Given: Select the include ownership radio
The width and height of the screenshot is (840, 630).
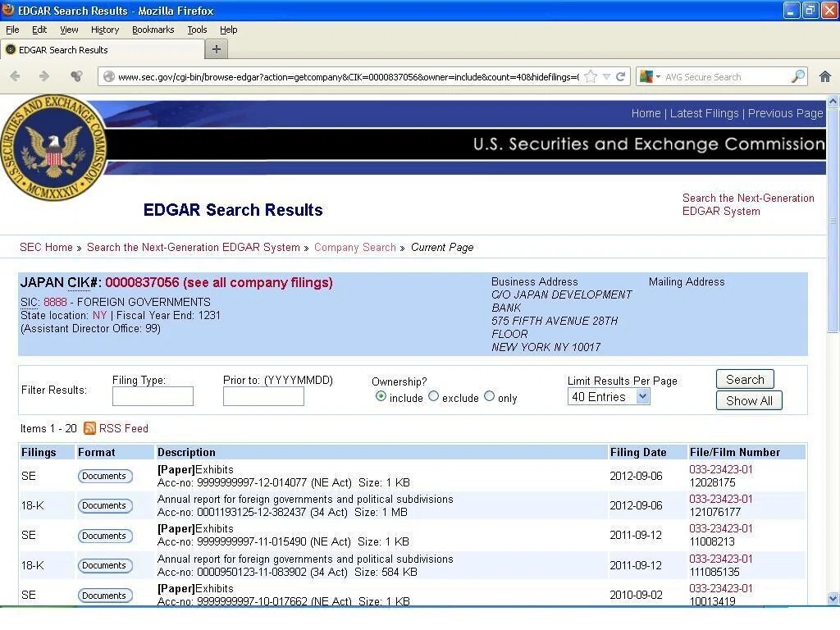Looking at the screenshot, I should coord(381,396).
